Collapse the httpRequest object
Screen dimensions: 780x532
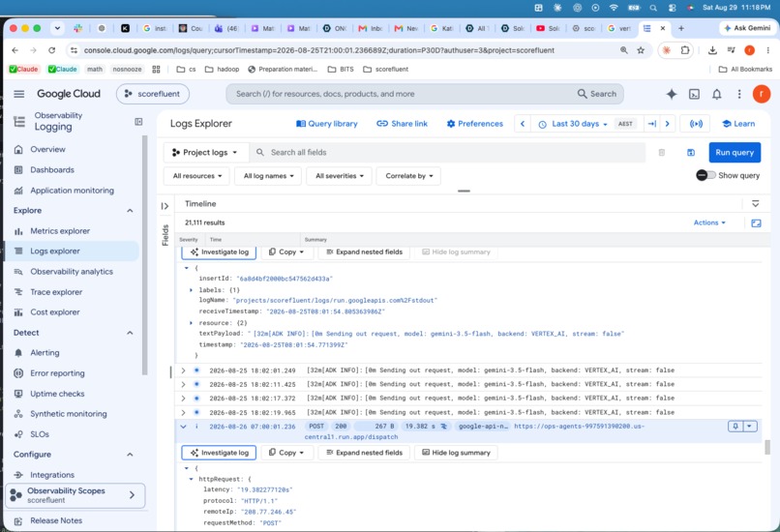(x=191, y=480)
